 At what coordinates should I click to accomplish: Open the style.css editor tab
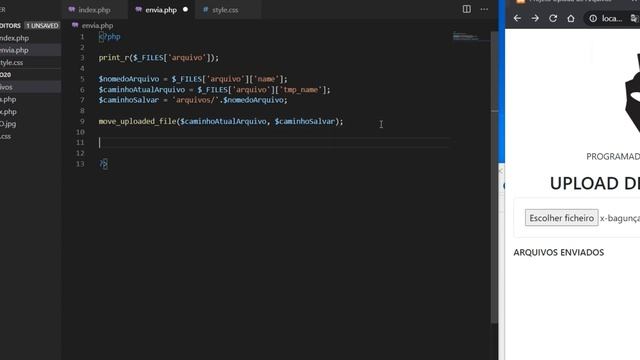click(x=225, y=9)
